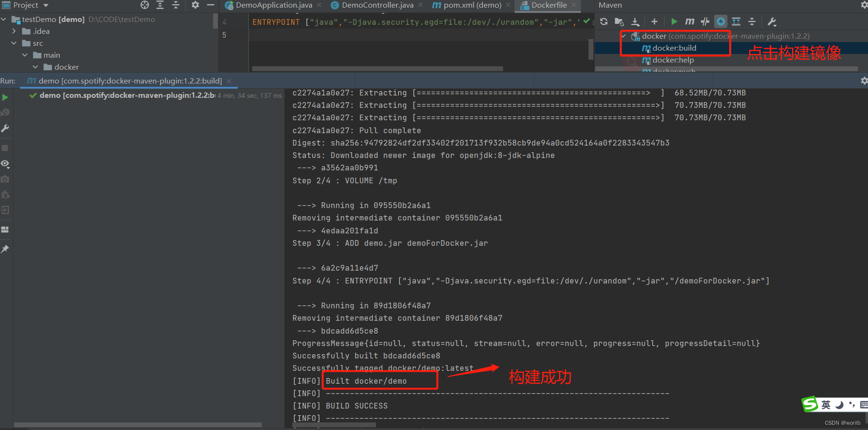Switch to DemoController.java tab

click(x=373, y=5)
